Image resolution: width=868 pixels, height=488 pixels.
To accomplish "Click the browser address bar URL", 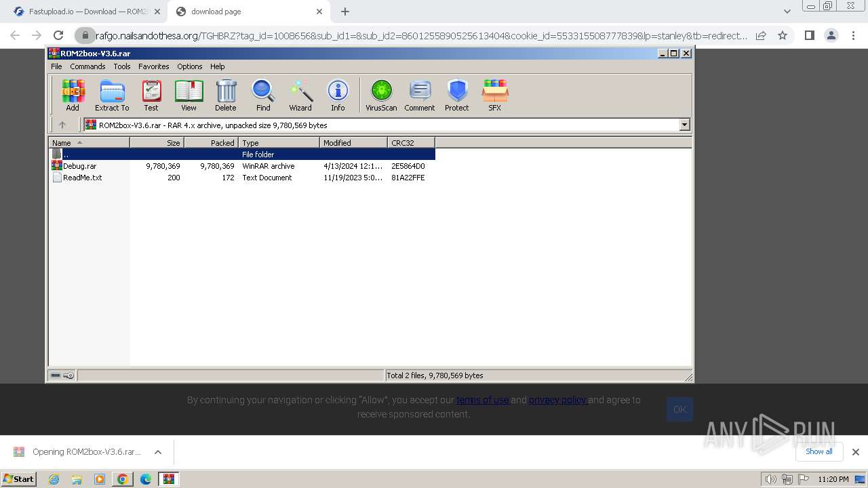I will (420, 35).
